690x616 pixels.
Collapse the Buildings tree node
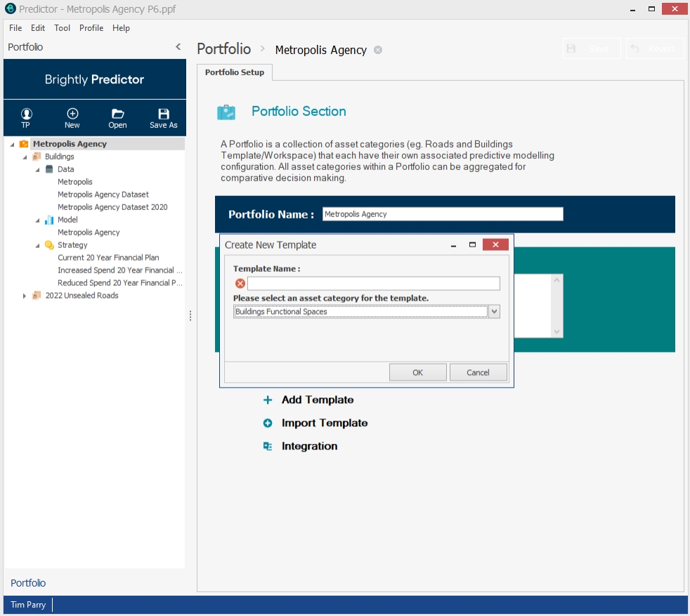pyautogui.click(x=26, y=157)
